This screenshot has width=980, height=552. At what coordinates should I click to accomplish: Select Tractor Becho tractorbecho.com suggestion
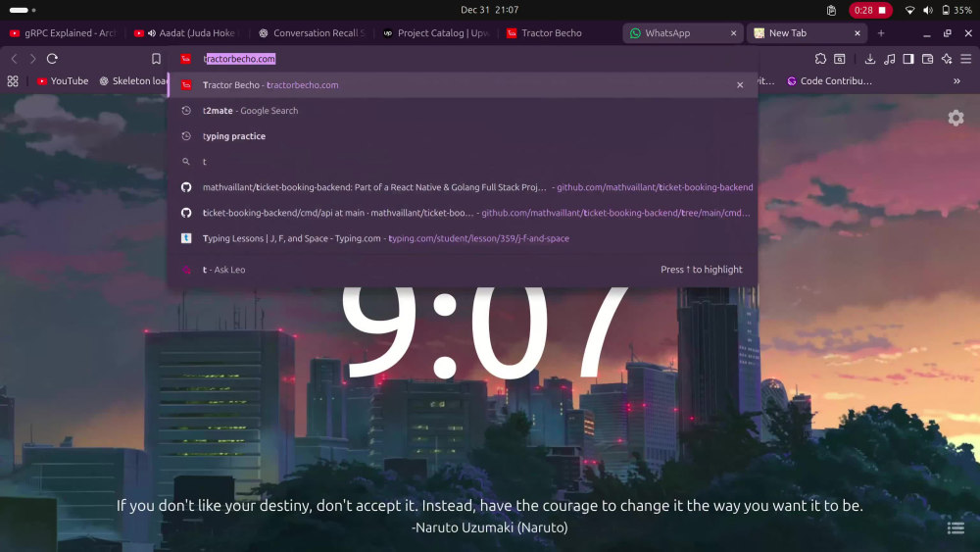(x=463, y=85)
